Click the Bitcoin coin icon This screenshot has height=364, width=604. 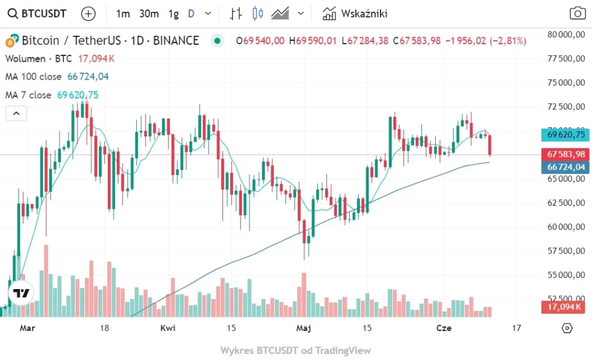10,41
